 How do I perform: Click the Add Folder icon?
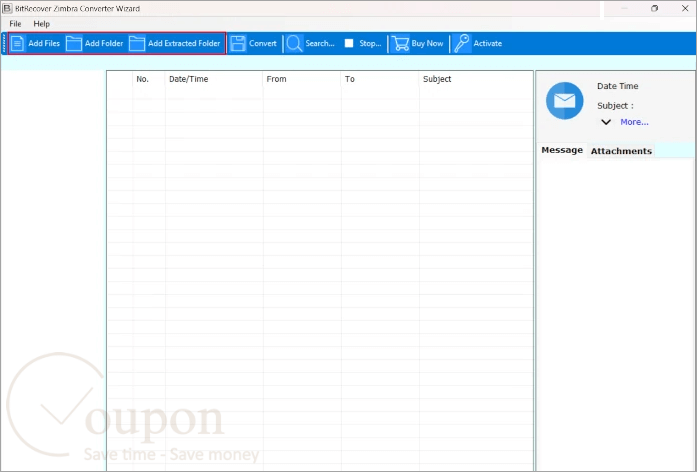[x=74, y=43]
